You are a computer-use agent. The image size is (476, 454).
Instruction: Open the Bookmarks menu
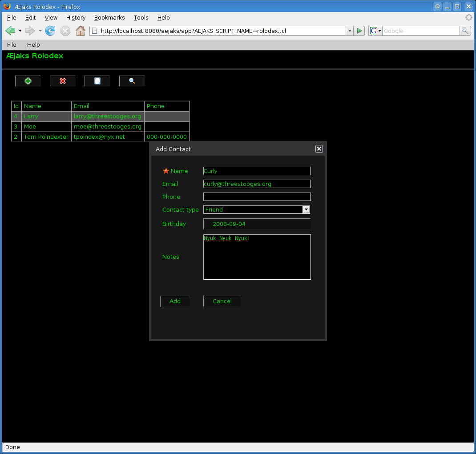coord(109,18)
